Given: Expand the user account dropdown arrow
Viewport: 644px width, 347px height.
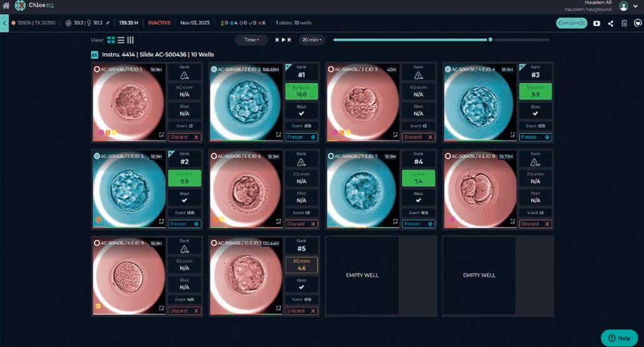Looking at the screenshot, I should click(636, 6).
